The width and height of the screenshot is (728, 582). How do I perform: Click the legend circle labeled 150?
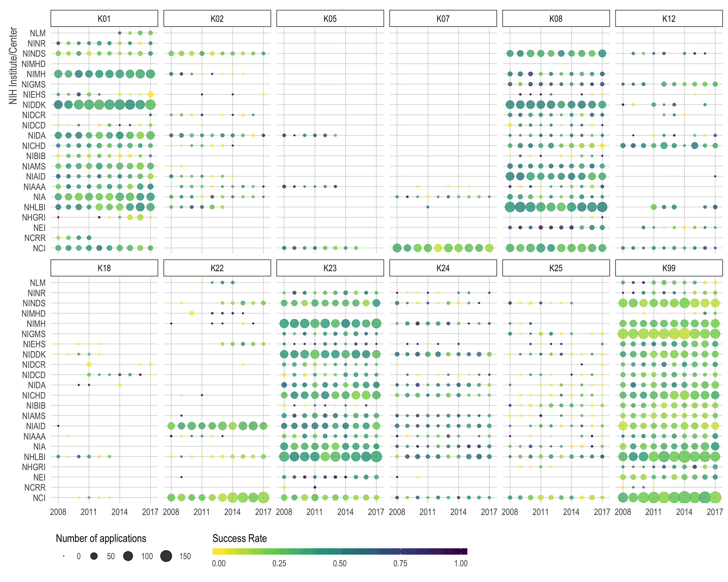166,556
